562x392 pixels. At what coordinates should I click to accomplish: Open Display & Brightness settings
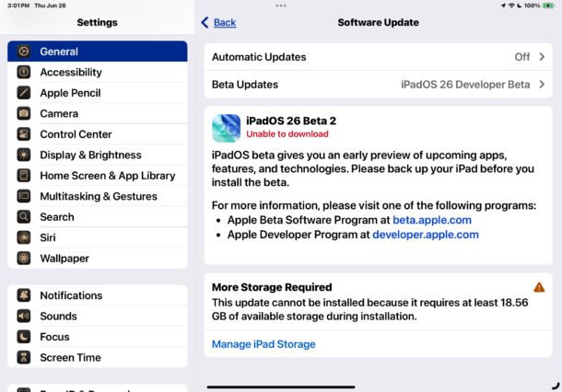pos(97,155)
